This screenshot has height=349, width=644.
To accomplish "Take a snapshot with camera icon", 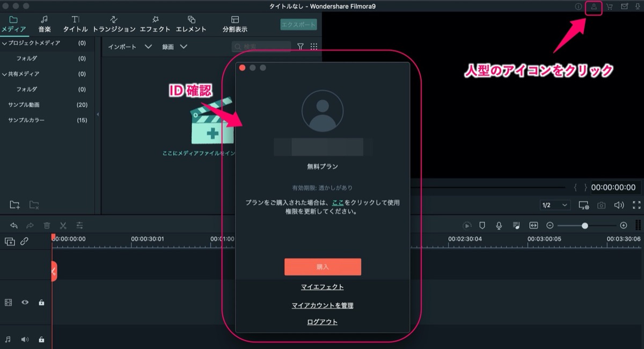I will pos(602,205).
